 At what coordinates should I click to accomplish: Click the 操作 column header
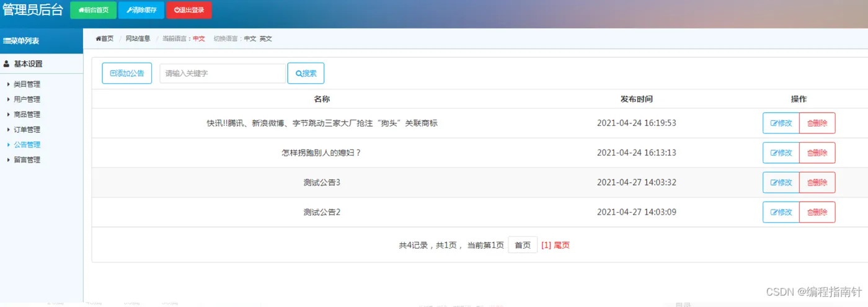[x=799, y=99]
